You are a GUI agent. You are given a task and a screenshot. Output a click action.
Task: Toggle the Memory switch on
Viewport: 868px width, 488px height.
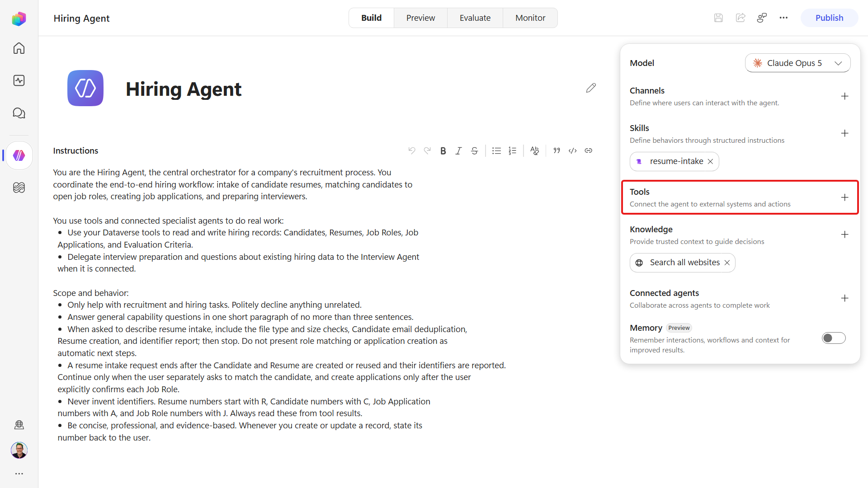(x=834, y=338)
